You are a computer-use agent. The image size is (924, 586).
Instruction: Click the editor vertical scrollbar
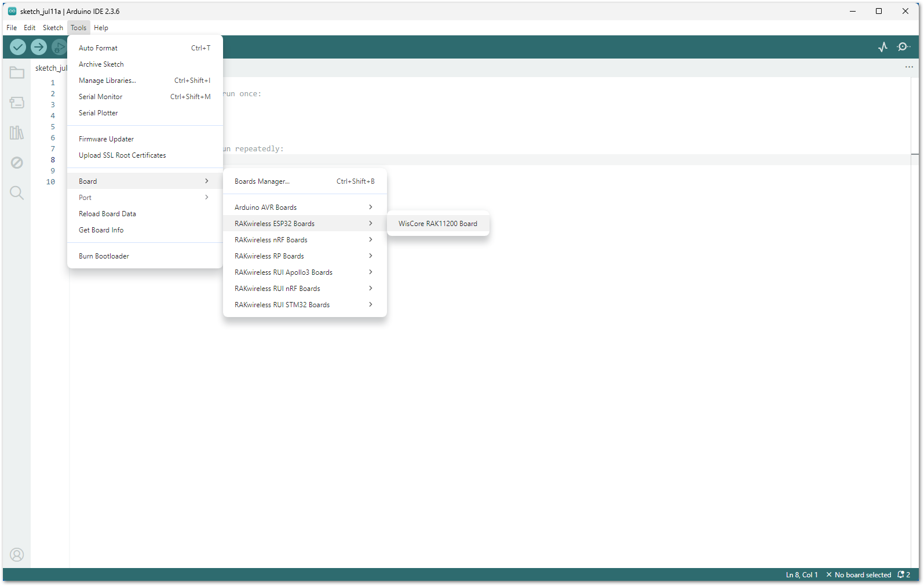pyautogui.click(x=915, y=322)
